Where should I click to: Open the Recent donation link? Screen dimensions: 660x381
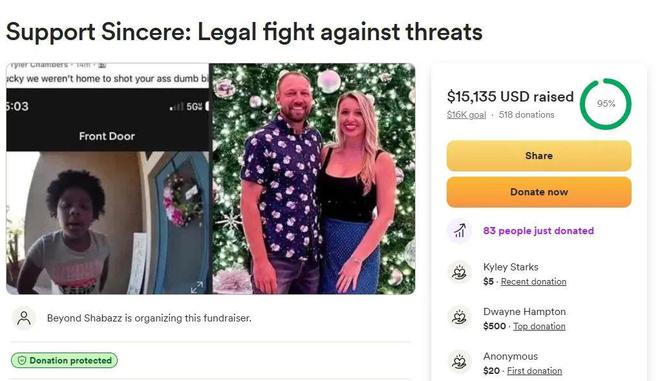(x=533, y=282)
